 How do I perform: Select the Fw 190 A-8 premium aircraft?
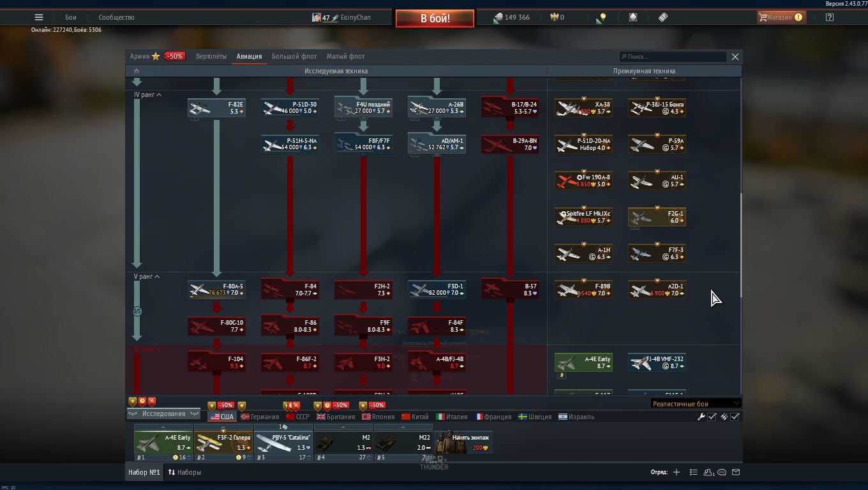[583, 181]
